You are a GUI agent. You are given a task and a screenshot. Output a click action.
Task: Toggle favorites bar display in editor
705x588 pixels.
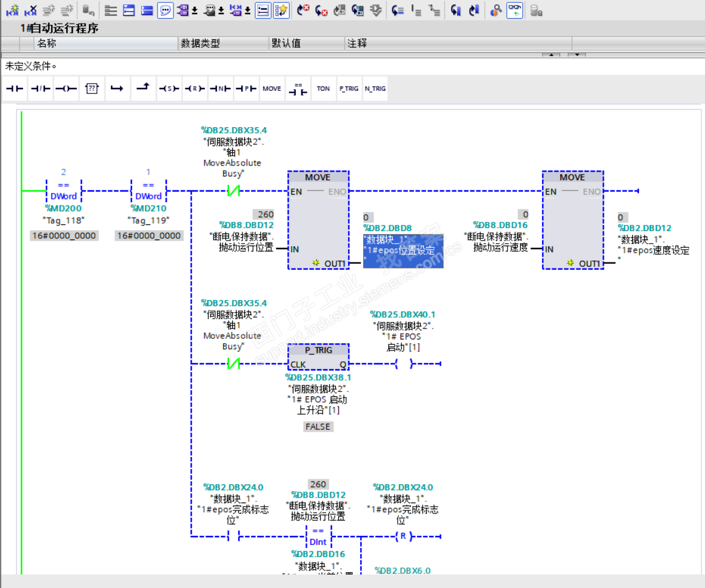281,10
